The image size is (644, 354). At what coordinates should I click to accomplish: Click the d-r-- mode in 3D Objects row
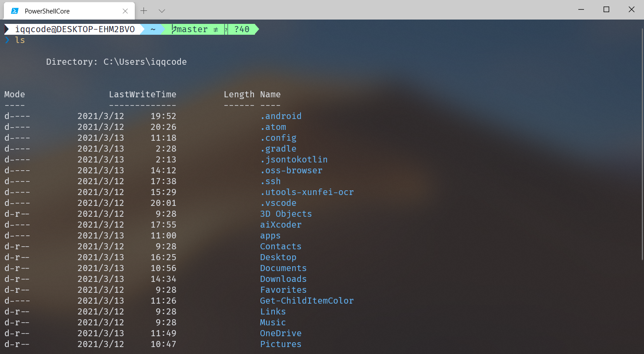[17, 214]
